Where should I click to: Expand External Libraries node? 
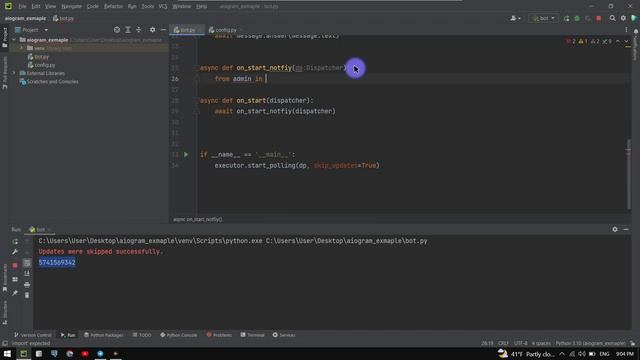(x=14, y=73)
